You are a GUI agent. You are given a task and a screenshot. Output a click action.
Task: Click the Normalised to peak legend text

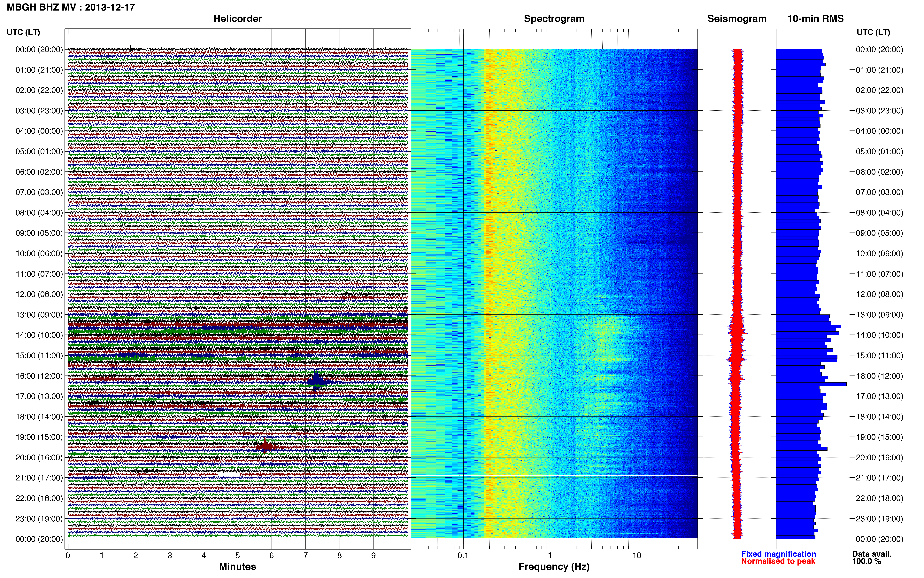pyautogui.click(x=778, y=561)
